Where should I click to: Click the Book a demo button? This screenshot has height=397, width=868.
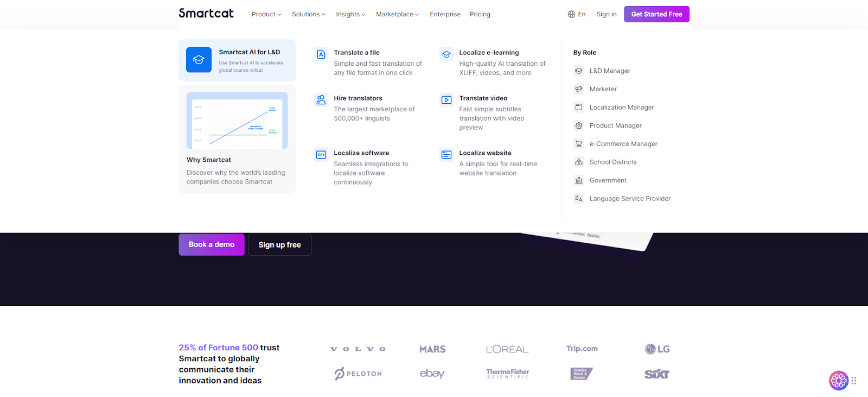tap(212, 244)
